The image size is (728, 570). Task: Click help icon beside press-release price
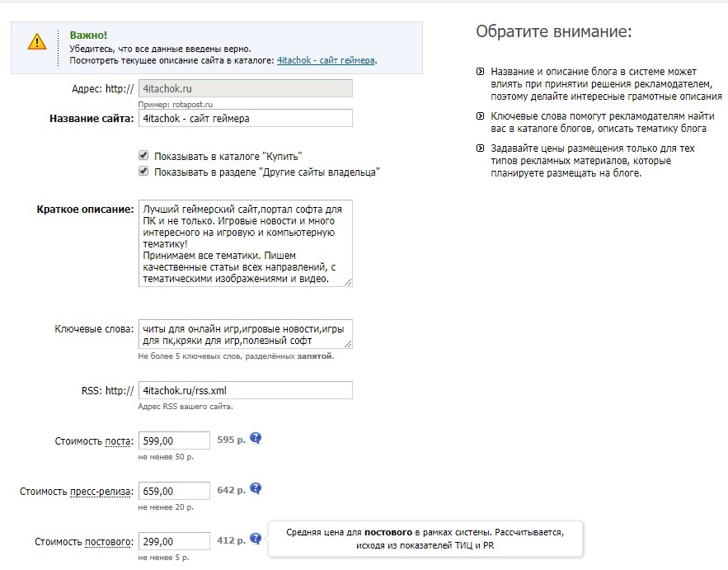click(256, 490)
